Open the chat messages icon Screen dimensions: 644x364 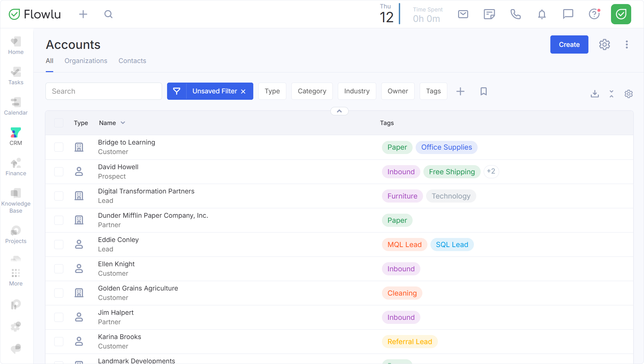[568, 14]
